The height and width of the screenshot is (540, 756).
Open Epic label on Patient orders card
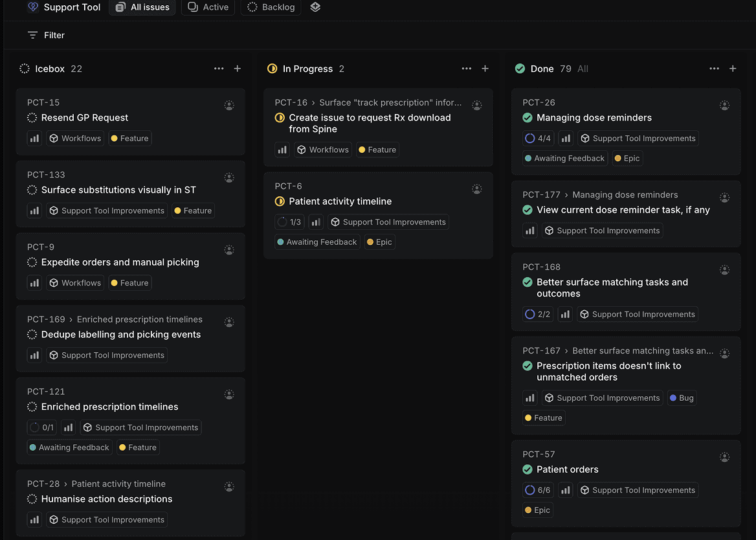pos(538,510)
